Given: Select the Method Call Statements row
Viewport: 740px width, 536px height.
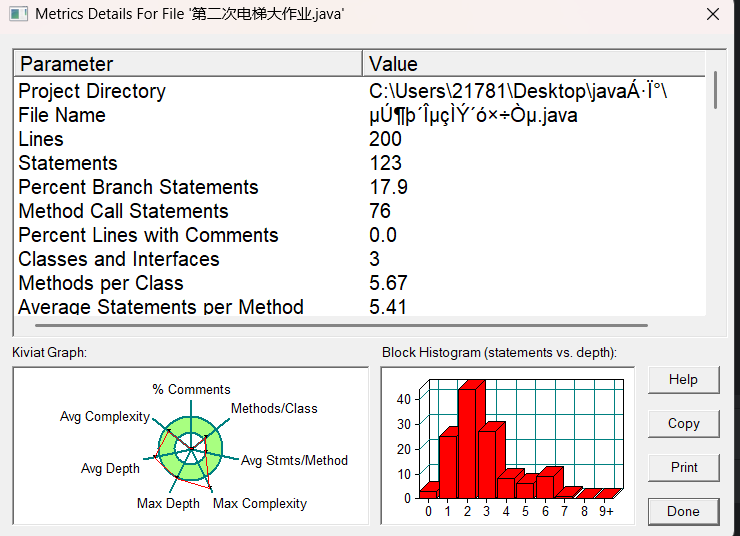Looking at the screenshot, I should [x=361, y=211].
